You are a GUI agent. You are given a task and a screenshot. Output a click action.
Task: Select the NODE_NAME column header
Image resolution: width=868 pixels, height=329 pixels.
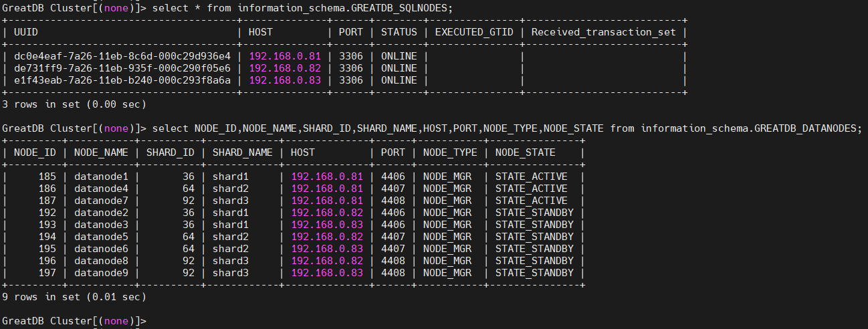[x=101, y=152]
